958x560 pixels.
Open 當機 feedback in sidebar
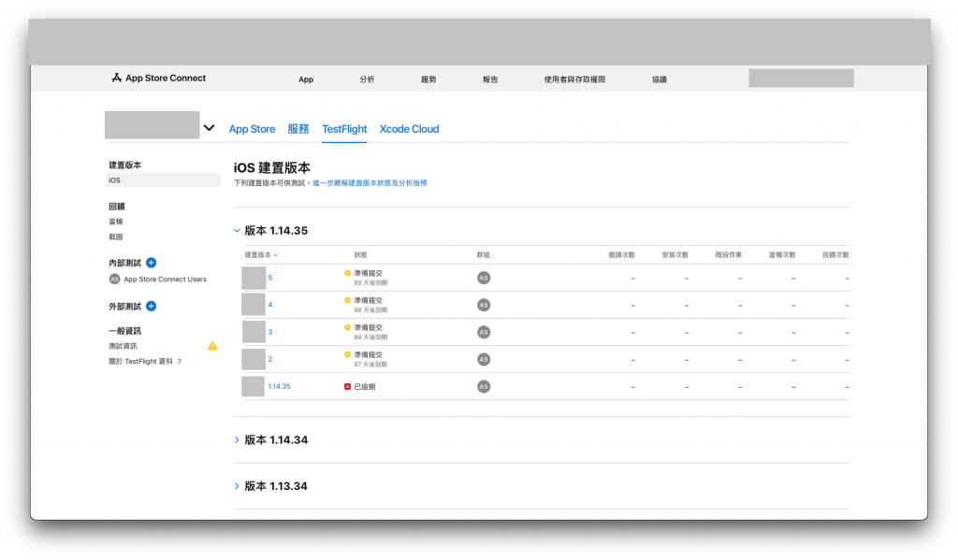[115, 222]
